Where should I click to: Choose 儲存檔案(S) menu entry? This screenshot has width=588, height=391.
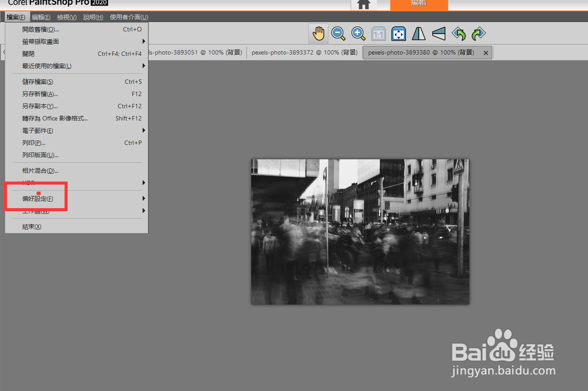(x=77, y=82)
